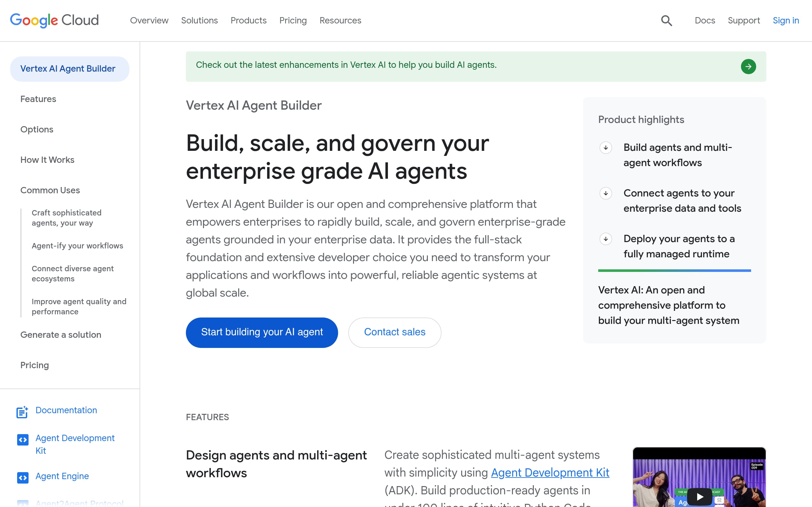
Task: Open the Resources menu
Action: [340, 21]
